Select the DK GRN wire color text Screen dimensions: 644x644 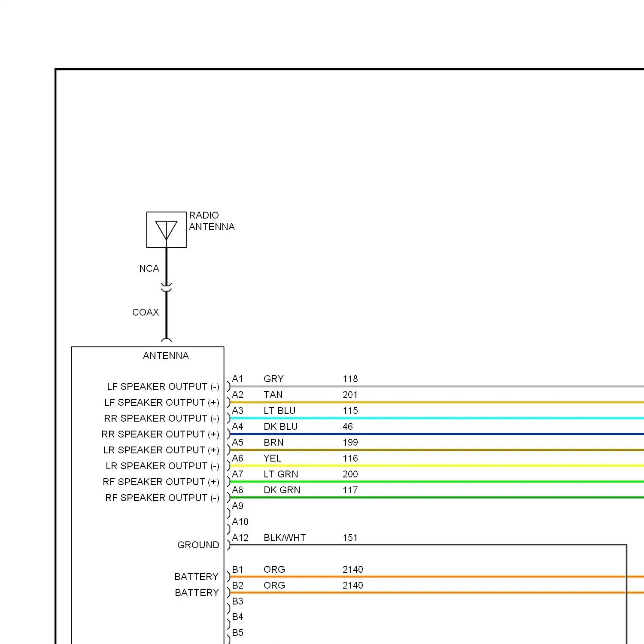click(282, 490)
